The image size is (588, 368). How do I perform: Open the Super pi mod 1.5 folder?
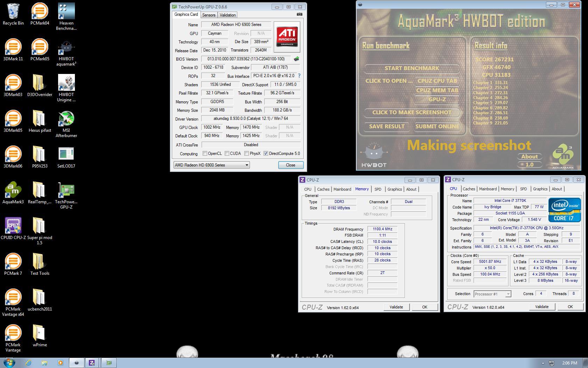pyautogui.click(x=40, y=231)
